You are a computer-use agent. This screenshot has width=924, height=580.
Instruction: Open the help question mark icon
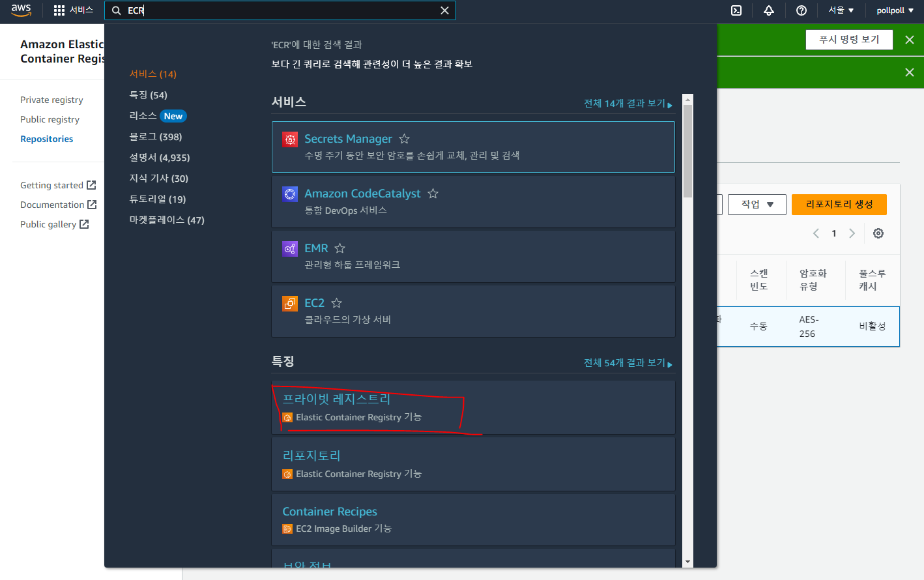pos(801,10)
